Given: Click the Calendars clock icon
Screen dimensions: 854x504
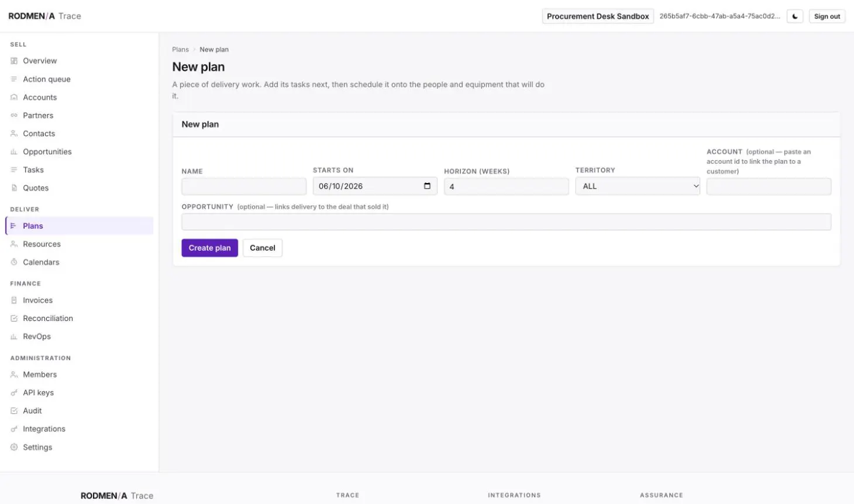Looking at the screenshot, I should pyautogui.click(x=14, y=262).
